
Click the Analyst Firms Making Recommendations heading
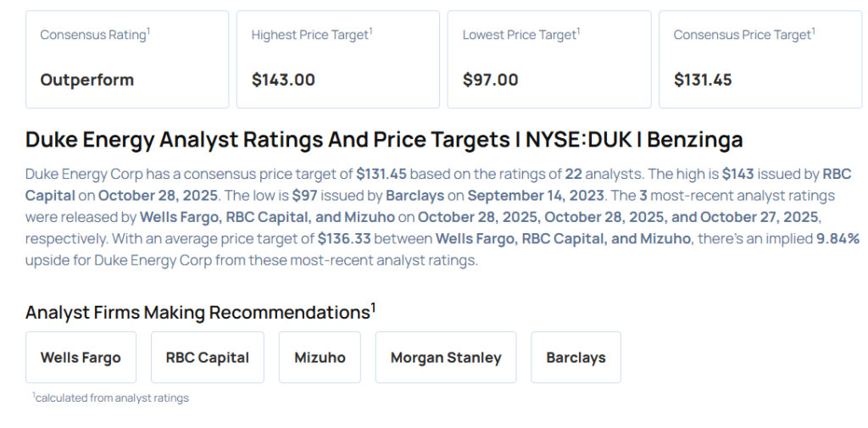[200, 312]
